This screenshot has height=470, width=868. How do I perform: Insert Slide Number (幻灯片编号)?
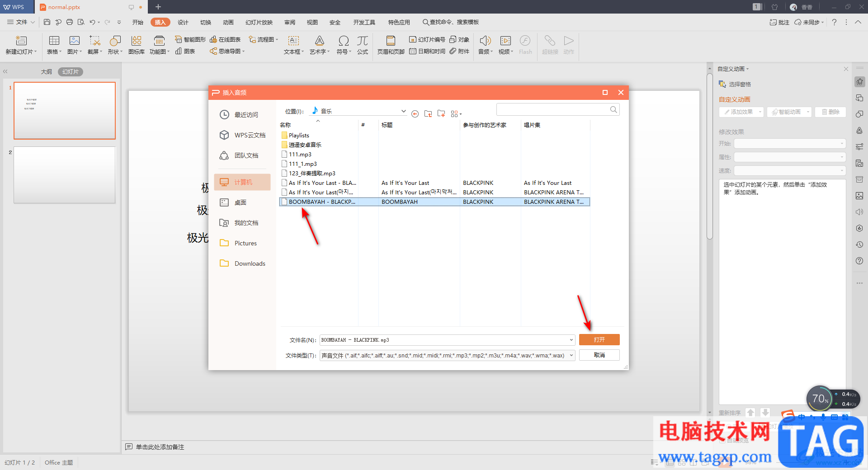(427, 40)
